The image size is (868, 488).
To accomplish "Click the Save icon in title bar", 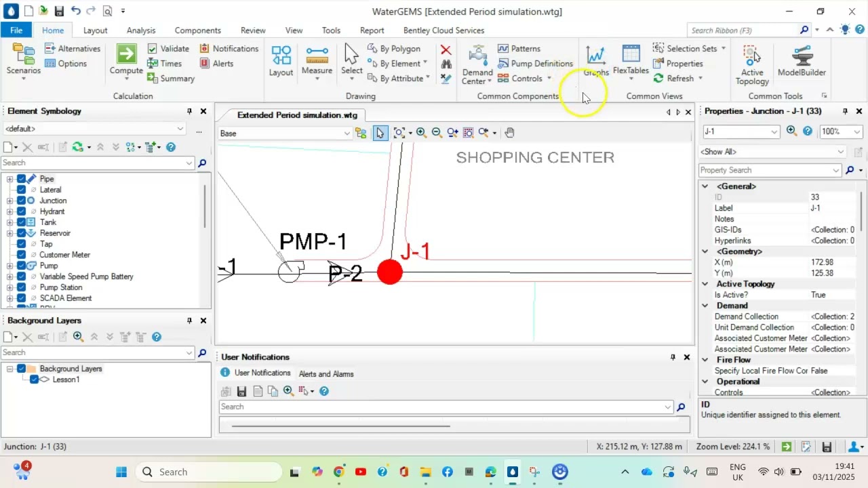I will click(x=59, y=12).
